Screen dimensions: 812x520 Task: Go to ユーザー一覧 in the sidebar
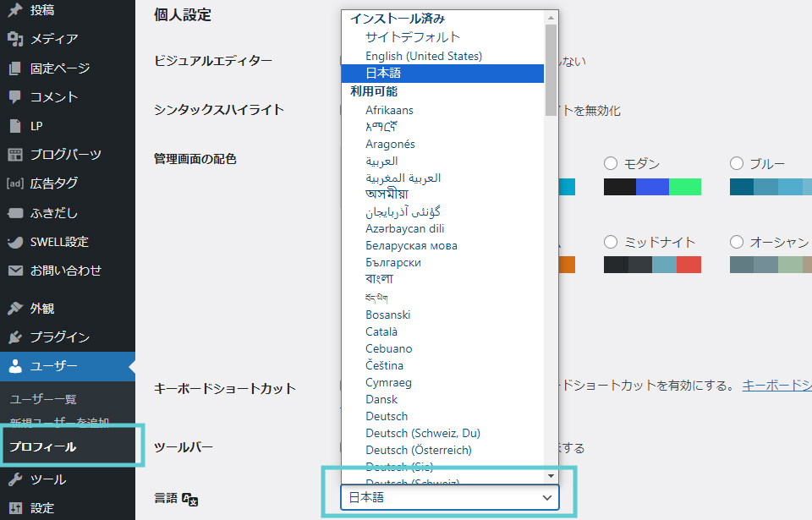click(x=42, y=399)
